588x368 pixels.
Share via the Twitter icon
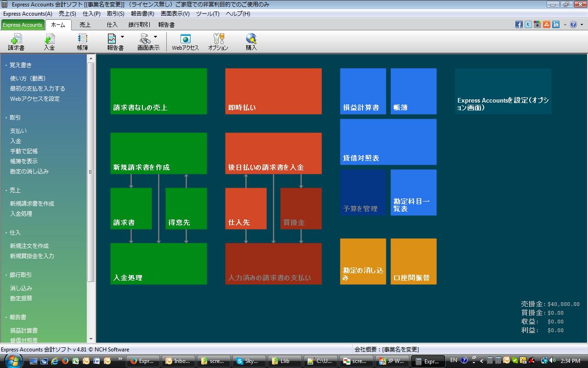click(528, 24)
